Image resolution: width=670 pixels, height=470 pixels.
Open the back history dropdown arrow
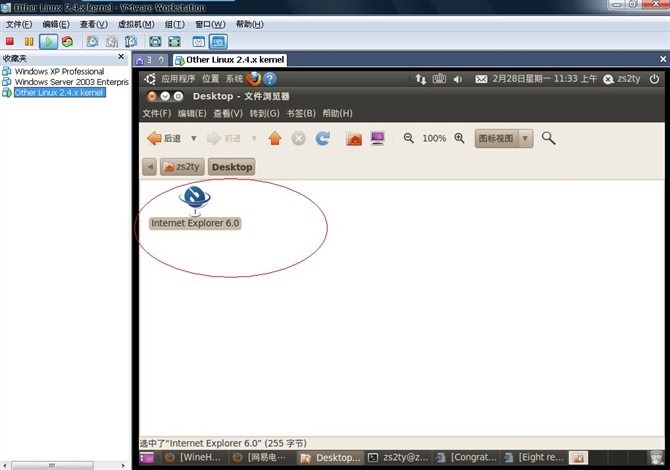(194, 138)
